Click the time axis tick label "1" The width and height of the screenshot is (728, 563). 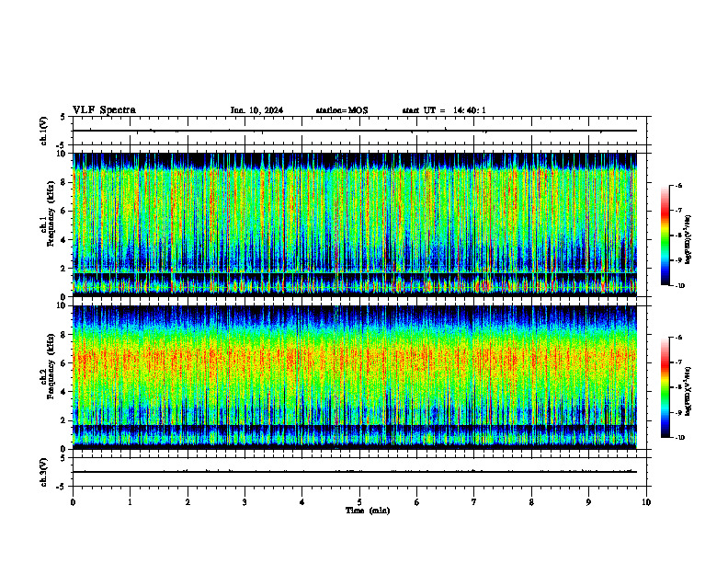tap(130, 502)
